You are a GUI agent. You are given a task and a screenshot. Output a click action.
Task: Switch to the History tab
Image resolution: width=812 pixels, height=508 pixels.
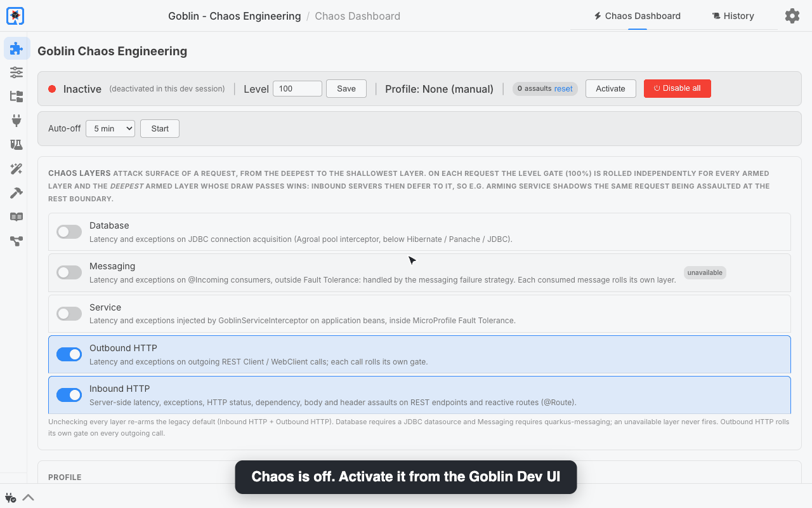click(733, 16)
